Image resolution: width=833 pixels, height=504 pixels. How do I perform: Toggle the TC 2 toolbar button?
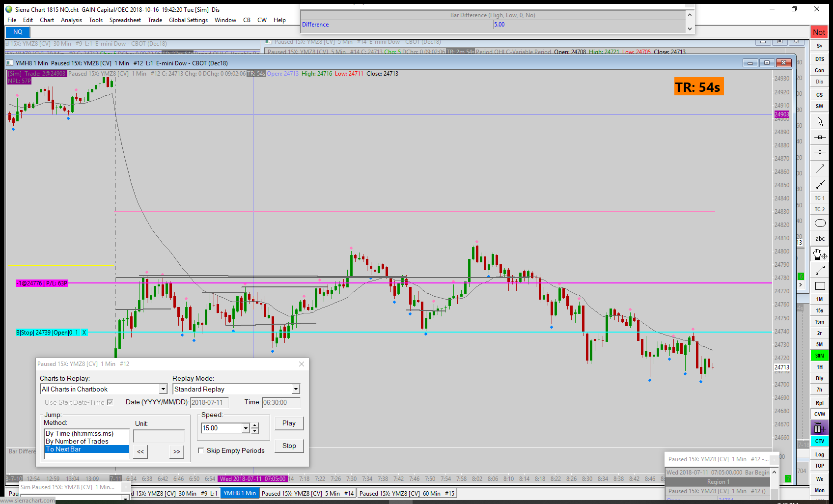820,209
